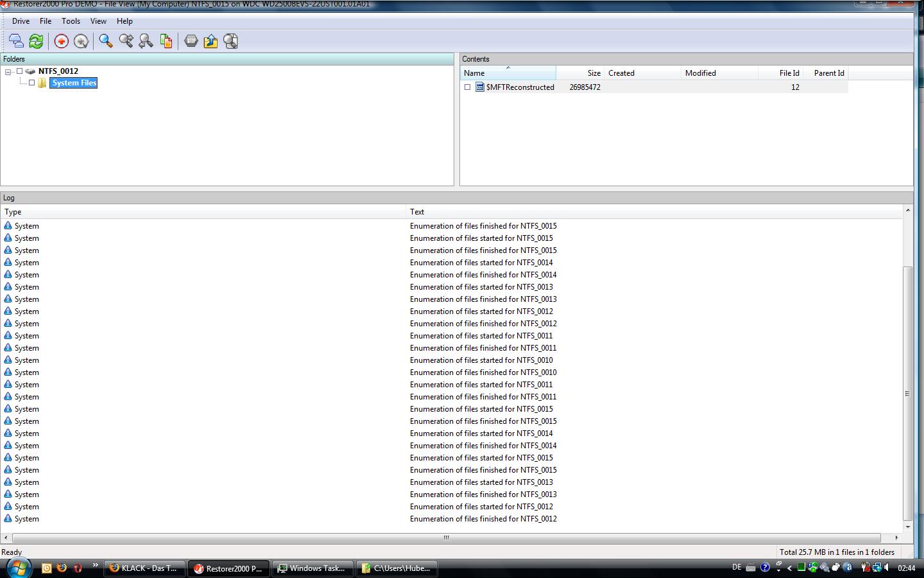Image resolution: width=924 pixels, height=578 pixels.
Task: Click the folder up-arrow toolbar icon
Action: coord(210,41)
